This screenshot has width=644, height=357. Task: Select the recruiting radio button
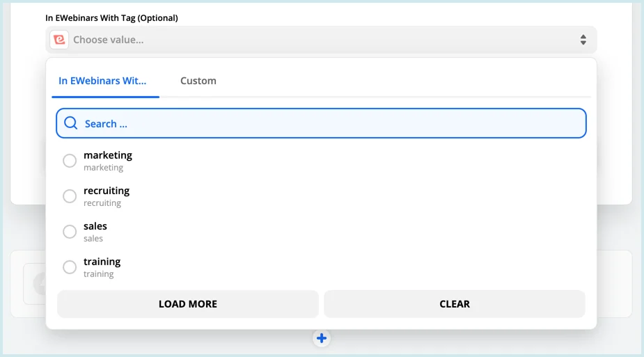coord(70,196)
